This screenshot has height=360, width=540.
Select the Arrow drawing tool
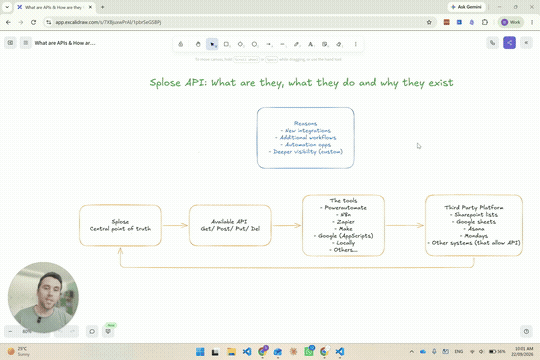pyautogui.click(x=269, y=44)
